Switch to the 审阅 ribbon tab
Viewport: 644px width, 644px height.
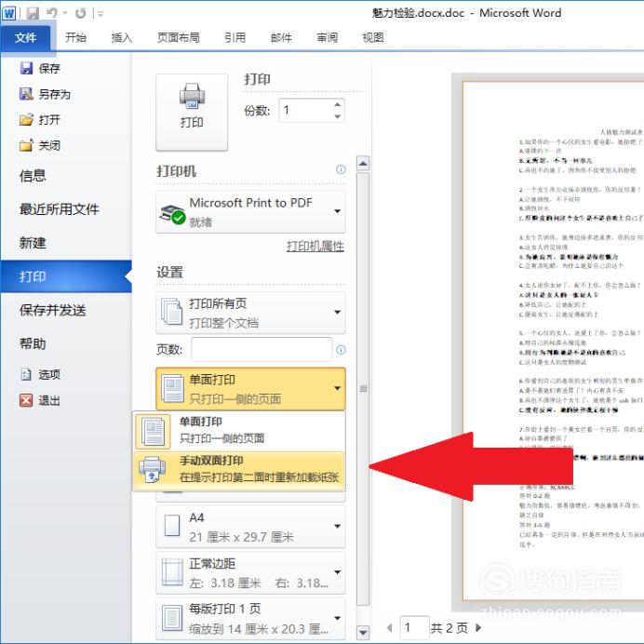[328, 38]
